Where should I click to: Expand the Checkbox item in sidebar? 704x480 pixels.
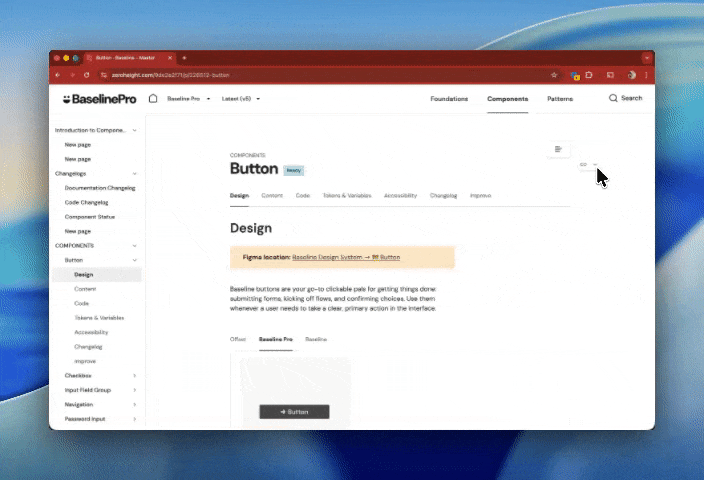[x=134, y=376]
